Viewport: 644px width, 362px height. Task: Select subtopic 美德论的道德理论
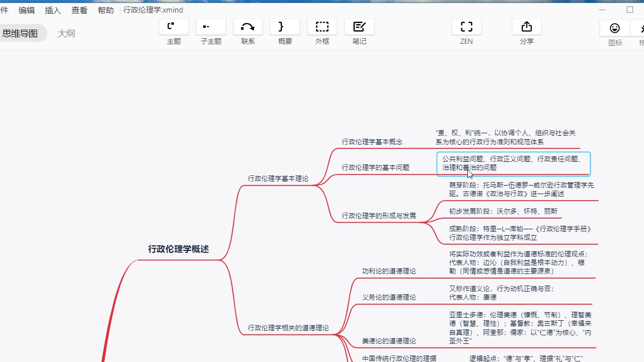click(x=389, y=341)
